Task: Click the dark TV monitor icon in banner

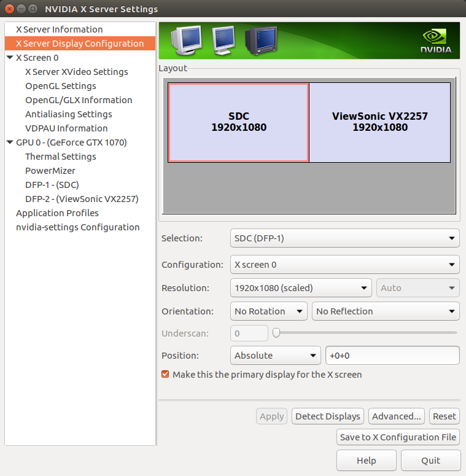Action: [x=261, y=41]
